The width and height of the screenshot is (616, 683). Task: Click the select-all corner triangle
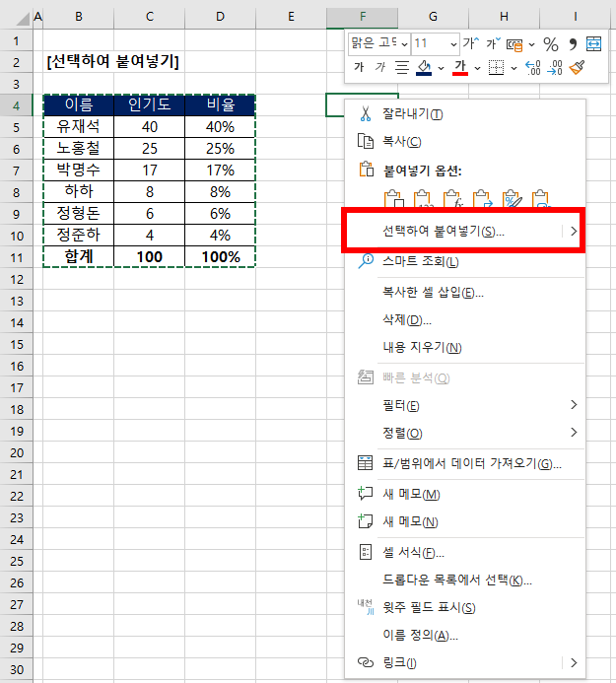coord(22,18)
